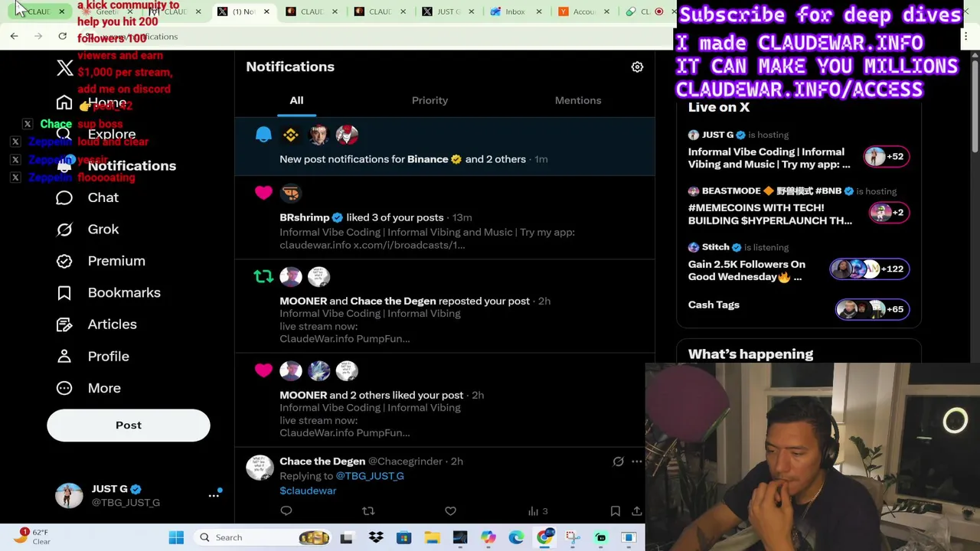Image resolution: width=980 pixels, height=551 pixels.
Task: Open the @TBG_JUST_G mention link
Action: [x=370, y=476]
